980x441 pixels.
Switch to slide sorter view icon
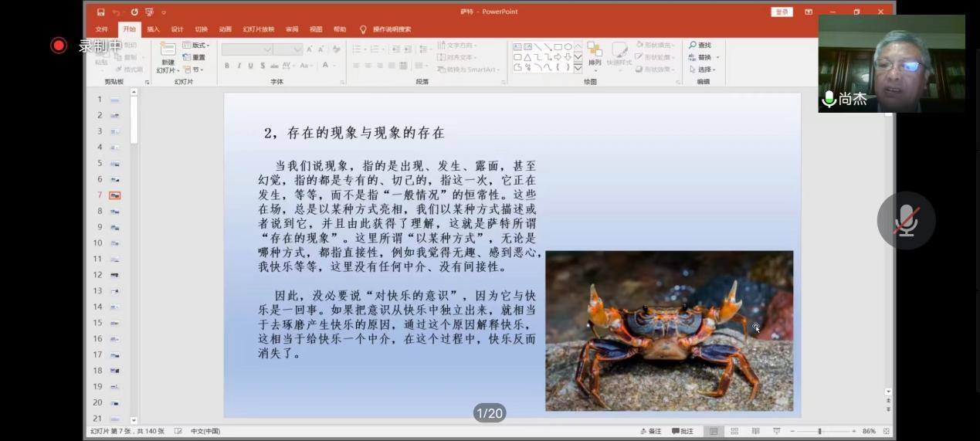[x=734, y=431]
